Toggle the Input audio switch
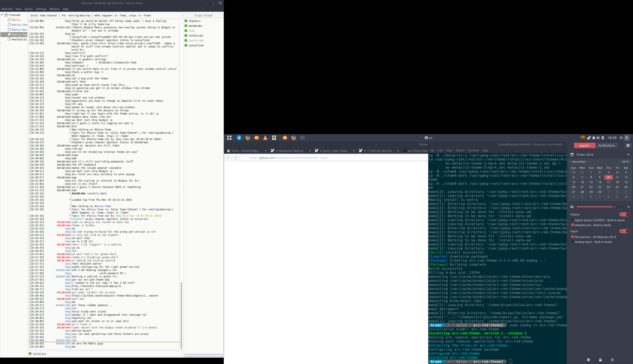The width and height of the screenshot is (633, 364). (624, 231)
